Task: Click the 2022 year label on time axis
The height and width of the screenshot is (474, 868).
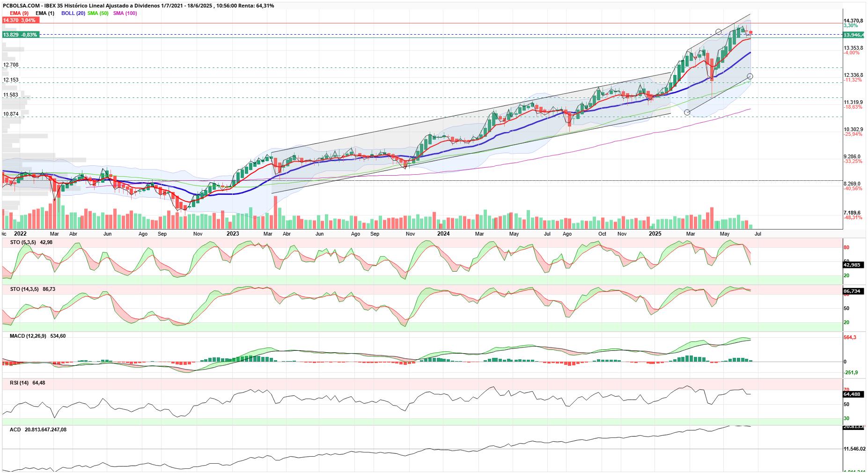Action: [x=20, y=234]
